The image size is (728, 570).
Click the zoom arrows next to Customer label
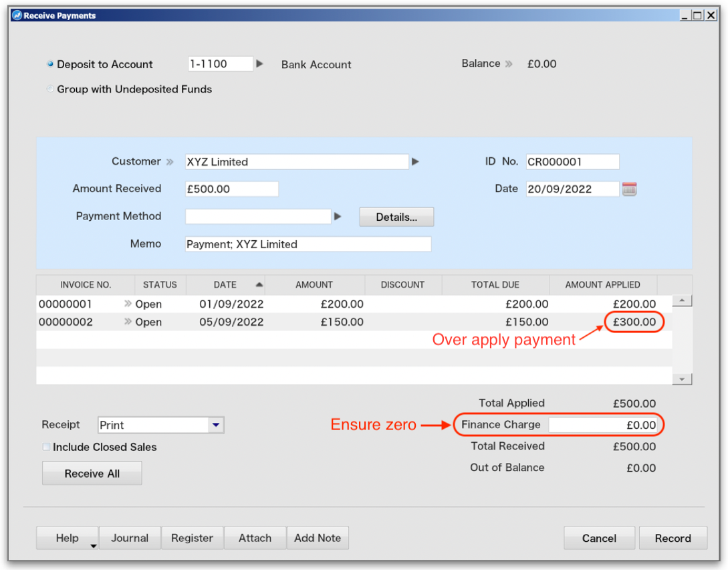(x=169, y=161)
